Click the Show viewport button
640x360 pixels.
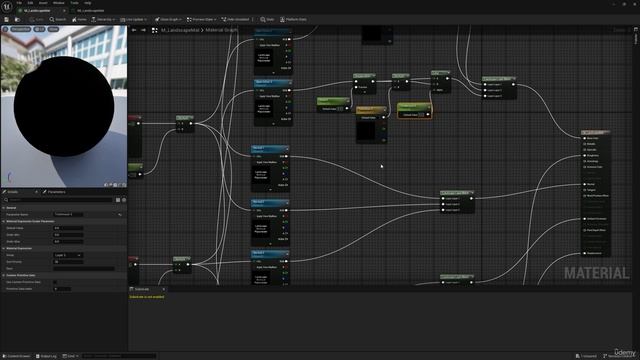[53, 29]
